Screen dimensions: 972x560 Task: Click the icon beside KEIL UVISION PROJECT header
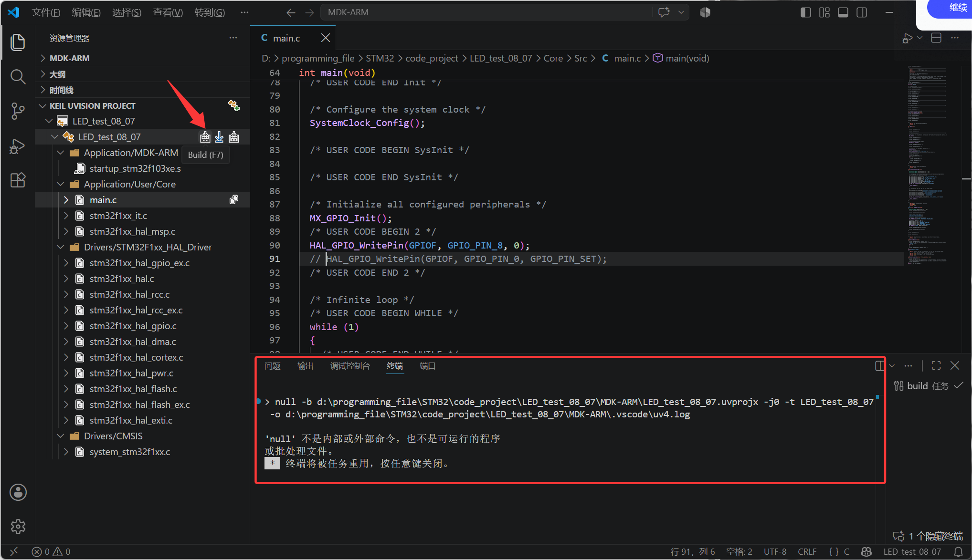pyautogui.click(x=234, y=105)
